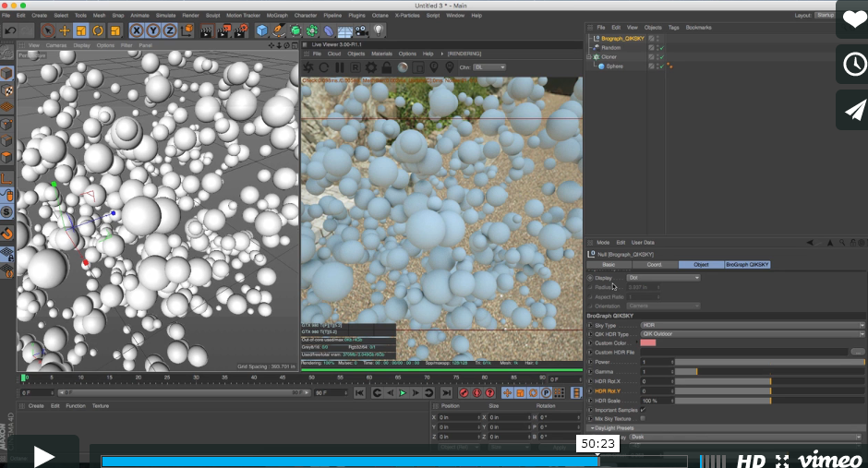The width and height of the screenshot is (868, 468).
Task: Click the red record keyframe button
Action: pos(464,392)
